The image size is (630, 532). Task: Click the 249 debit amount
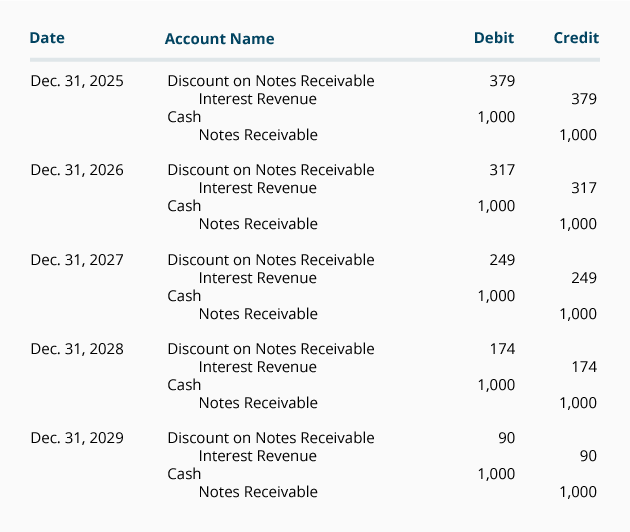click(x=502, y=260)
